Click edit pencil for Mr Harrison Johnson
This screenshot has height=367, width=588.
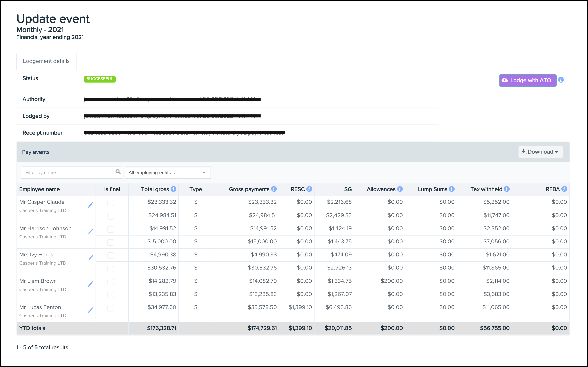tap(90, 232)
